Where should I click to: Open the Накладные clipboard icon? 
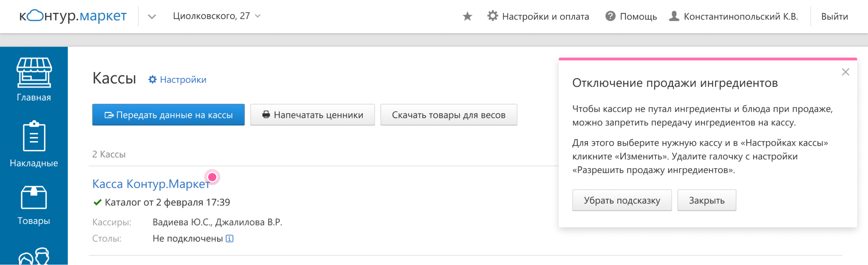pos(34,136)
